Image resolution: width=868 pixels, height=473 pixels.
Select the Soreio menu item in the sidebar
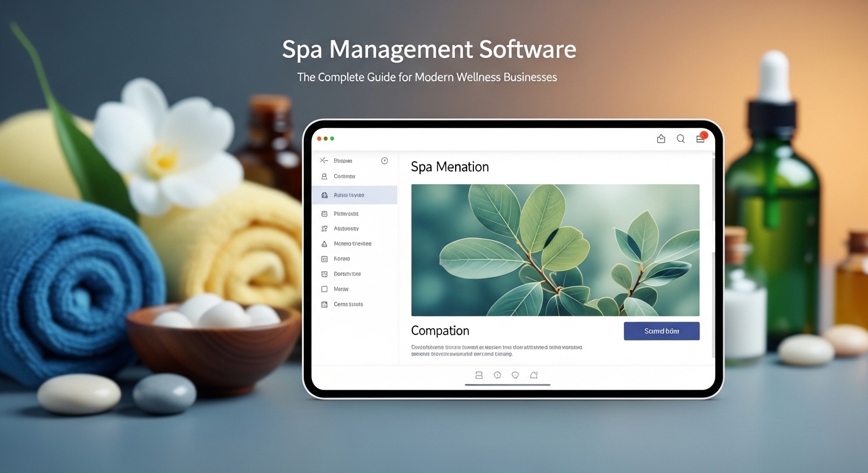coord(340,259)
